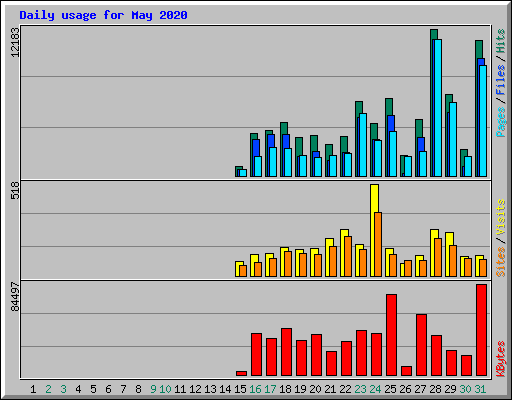Click day 24 on the date axis
Image resolution: width=512 pixels, height=400 pixels.
(x=375, y=389)
